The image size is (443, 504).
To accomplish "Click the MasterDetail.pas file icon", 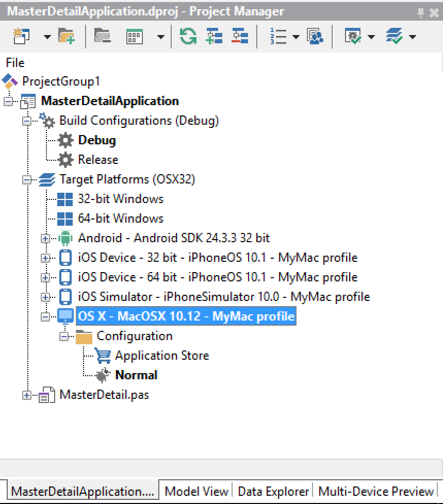I will coord(47,395).
